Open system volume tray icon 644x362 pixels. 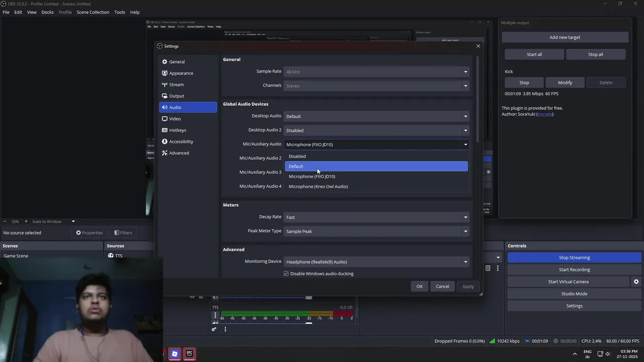click(608, 354)
